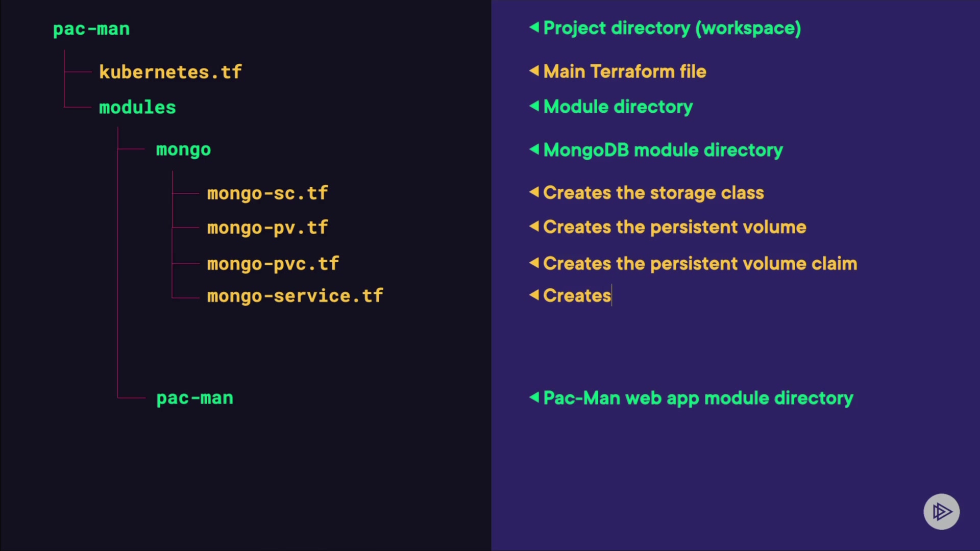Click the mongo-service.tf file entry
Screen dimensions: 980x551
point(295,296)
